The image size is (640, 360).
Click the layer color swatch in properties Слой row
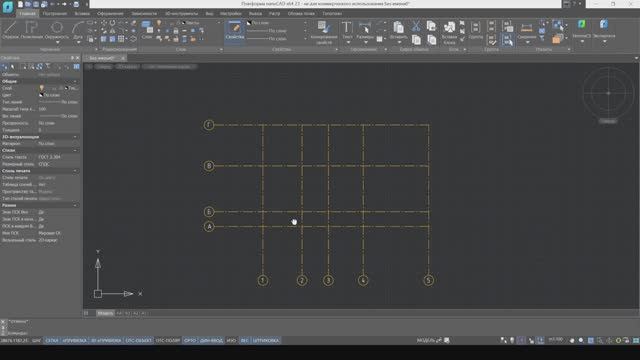pyautogui.click(x=67, y=88)
